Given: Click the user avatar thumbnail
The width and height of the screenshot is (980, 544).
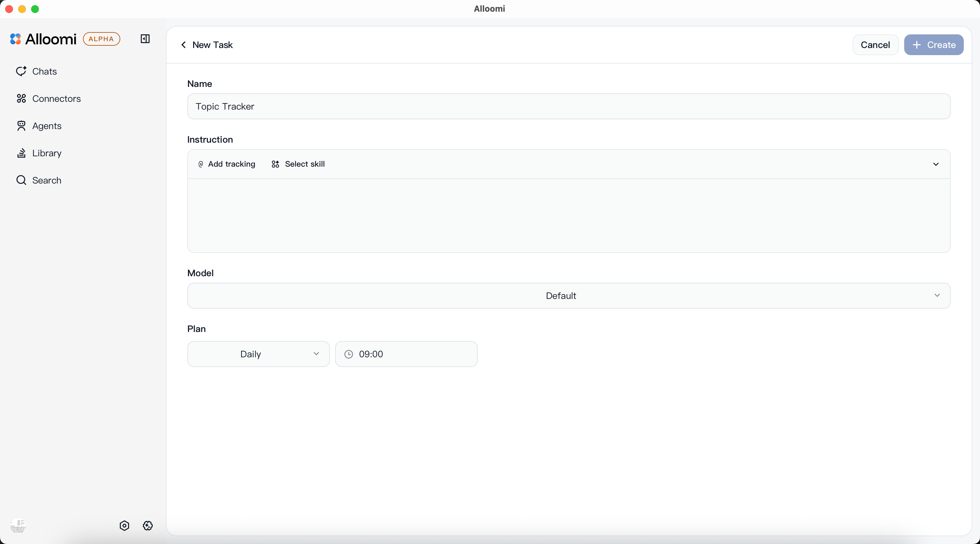Looking at the screenshot, I should pyautogui.click(x=18, y=526).
